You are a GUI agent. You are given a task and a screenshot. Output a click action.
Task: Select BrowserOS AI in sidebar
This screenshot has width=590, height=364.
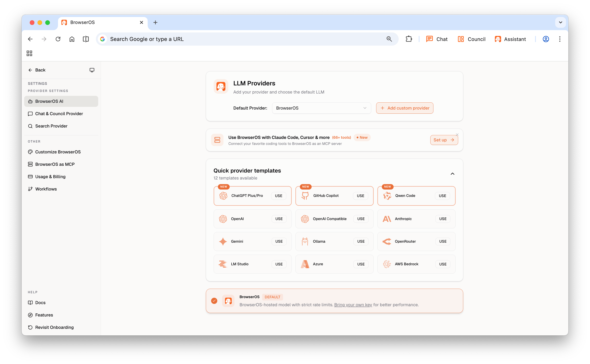[x=61, y=101]
